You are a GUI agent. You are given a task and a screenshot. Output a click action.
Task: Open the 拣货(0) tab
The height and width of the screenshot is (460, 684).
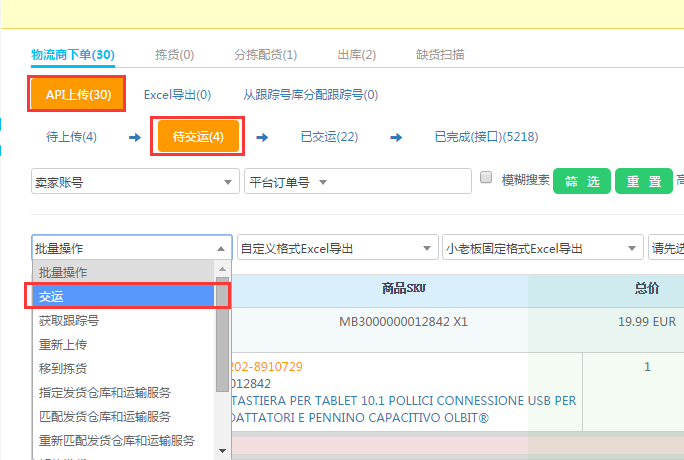point(174,54)
